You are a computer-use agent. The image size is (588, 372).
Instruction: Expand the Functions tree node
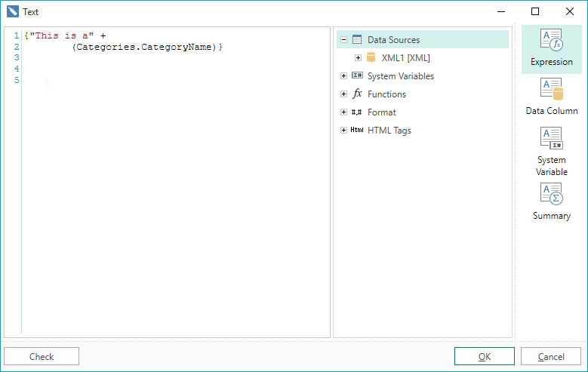344,94
